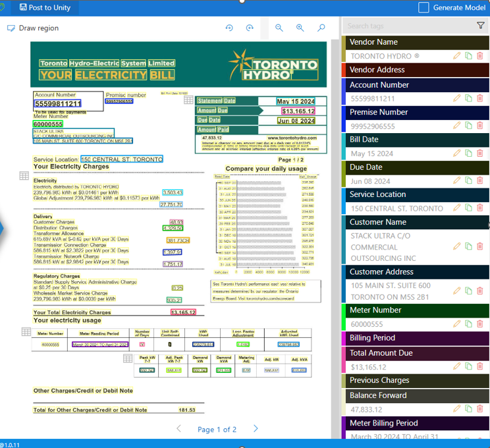Image resolution: width=490 pixels, height=448 pixels.
Task: Select the Jun 08 2024 due date in the bill
Action: pyautogui.click(x=296, y=121)
